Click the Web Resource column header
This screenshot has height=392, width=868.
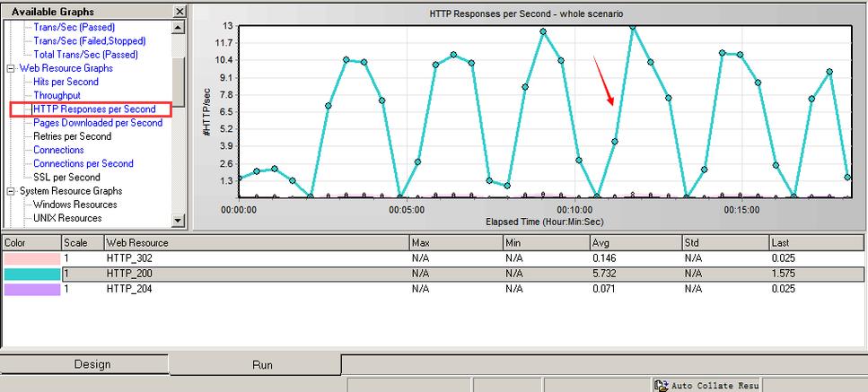pyautogui.click(x=137, y=242)
